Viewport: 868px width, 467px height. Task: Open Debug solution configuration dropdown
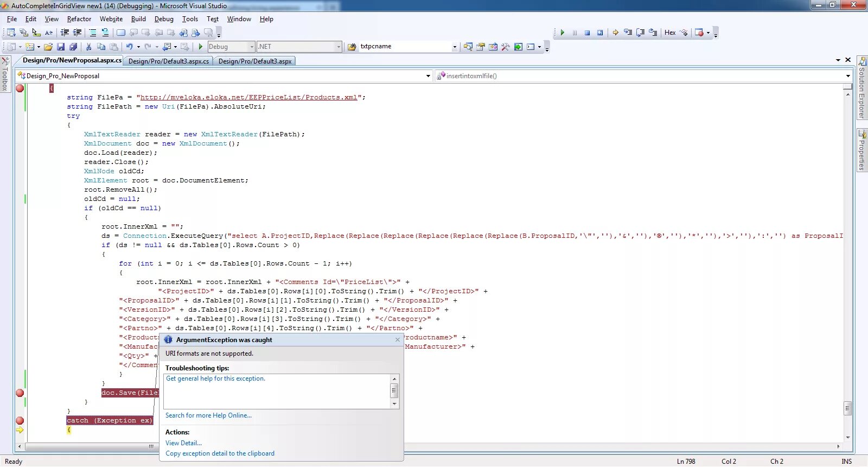tap(251, 47)
